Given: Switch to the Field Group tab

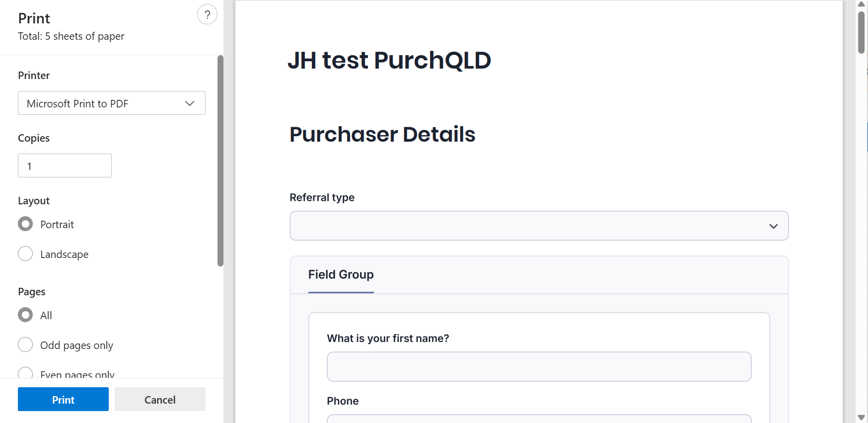Looking at the screenshot, I should pyautogui.click(x=341, y=275).
